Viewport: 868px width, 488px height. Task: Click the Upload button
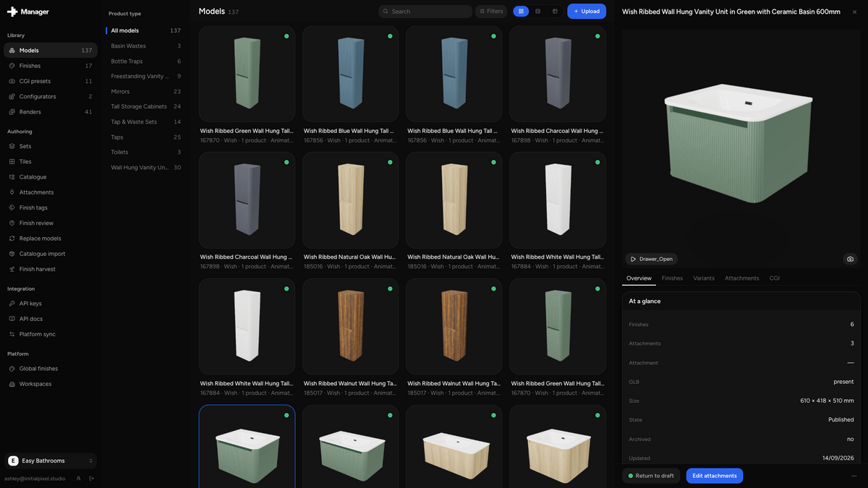587,12
